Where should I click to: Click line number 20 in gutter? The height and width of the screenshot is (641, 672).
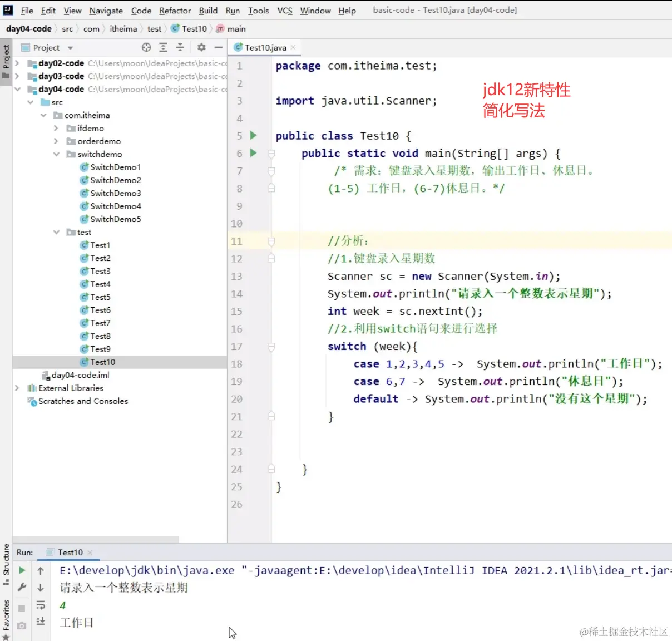pos(237,399)
